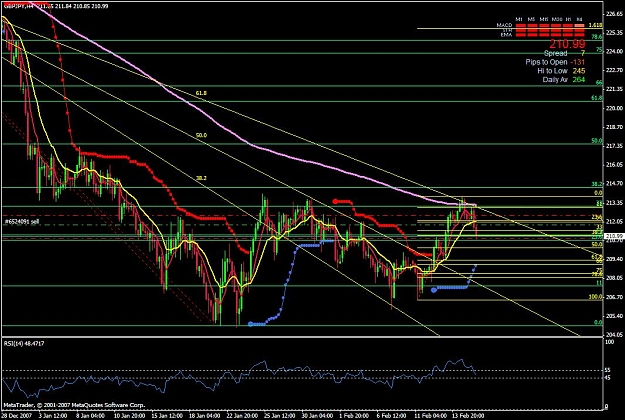Viewport: 625px width, 420px height.
Task: Click the light-colored MACD H4 signal cell
Action: pyautogui.click(x=580, y=26)
